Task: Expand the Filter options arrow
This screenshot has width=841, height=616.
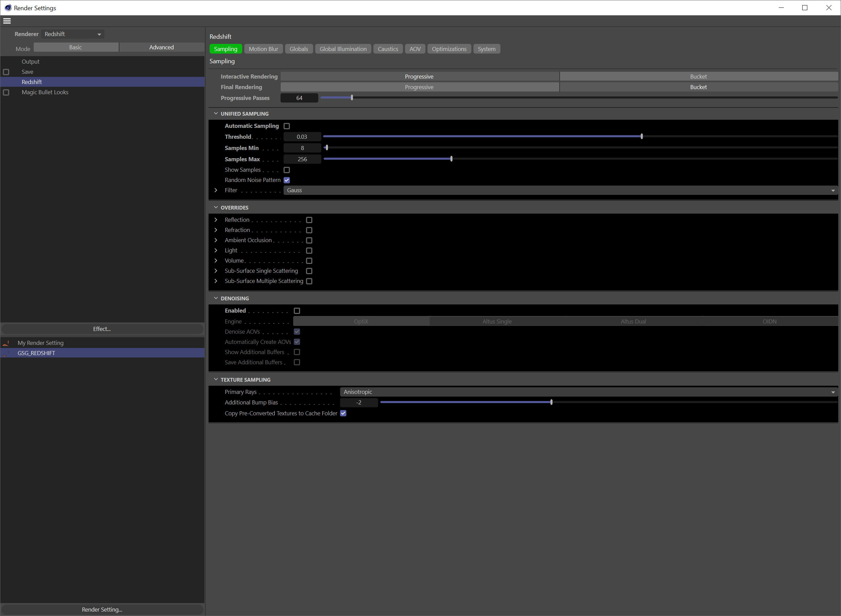Action: coord(216,190)
